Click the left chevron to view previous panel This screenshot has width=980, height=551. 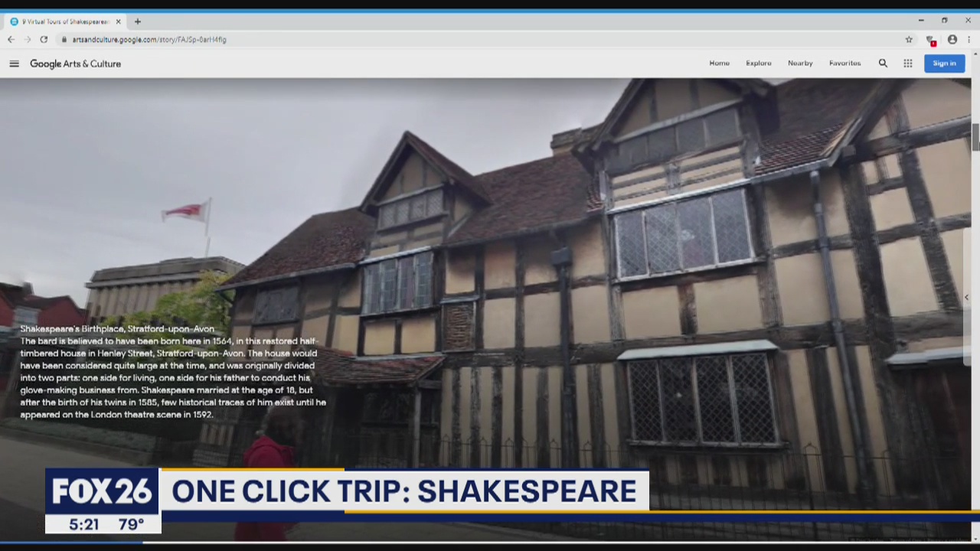pyautogui.click(x=966, y=297)
